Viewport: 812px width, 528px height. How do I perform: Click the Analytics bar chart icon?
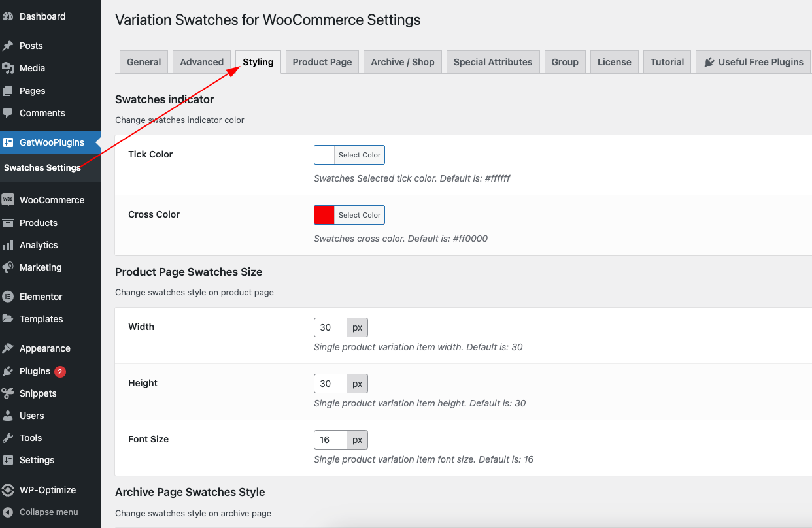[x=8, y=245]
